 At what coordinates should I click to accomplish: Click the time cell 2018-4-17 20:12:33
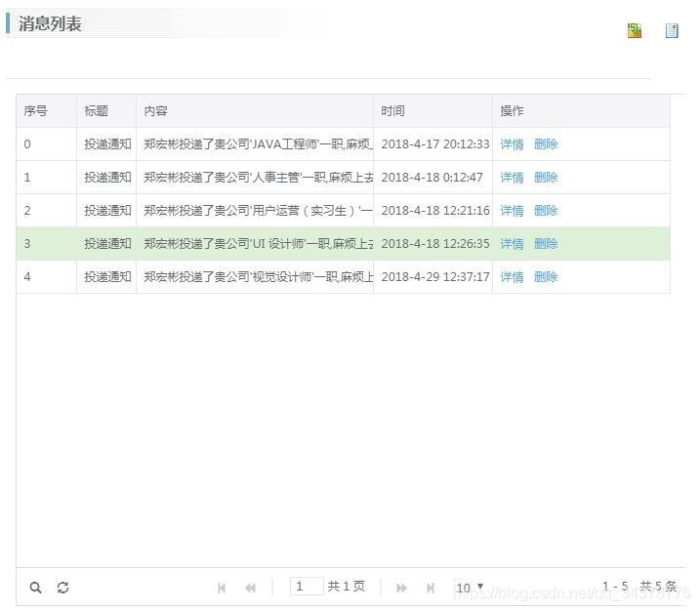click(435, 144)
